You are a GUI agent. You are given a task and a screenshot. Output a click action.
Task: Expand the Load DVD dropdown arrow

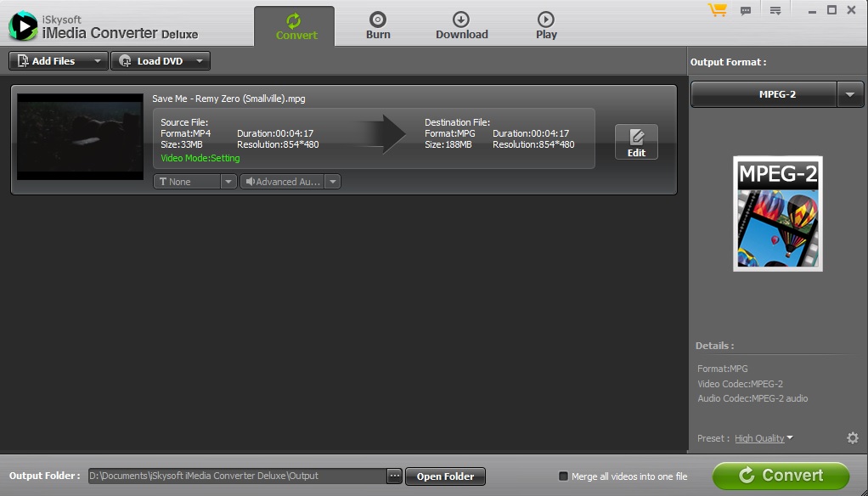[200, 61]
